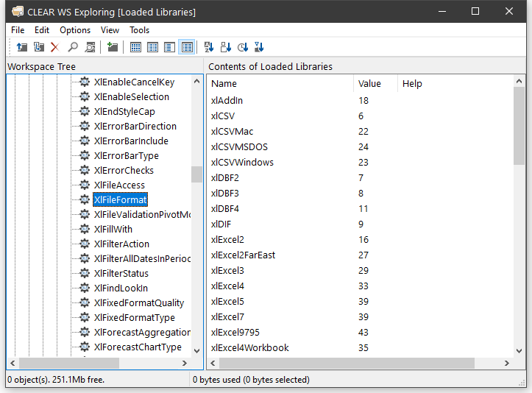Viewport: 532px width, 393px height.
Task: Open the Tools menu
Action: pos(139,30)
